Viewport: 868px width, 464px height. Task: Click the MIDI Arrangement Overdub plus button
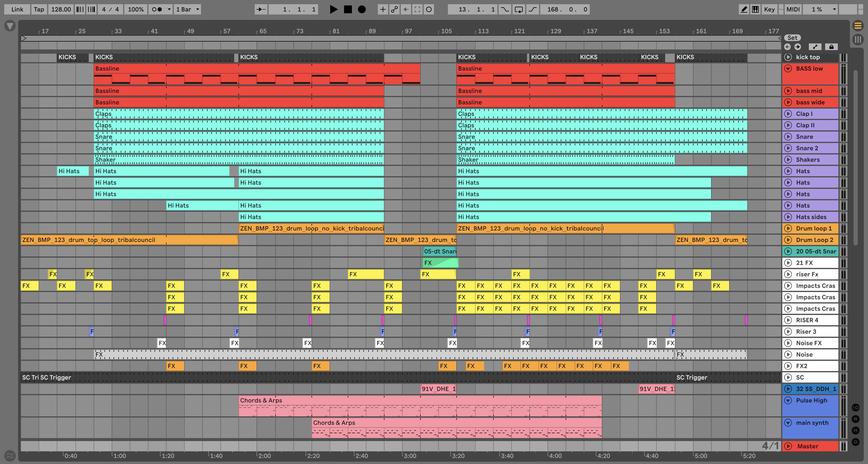[383, 9]
